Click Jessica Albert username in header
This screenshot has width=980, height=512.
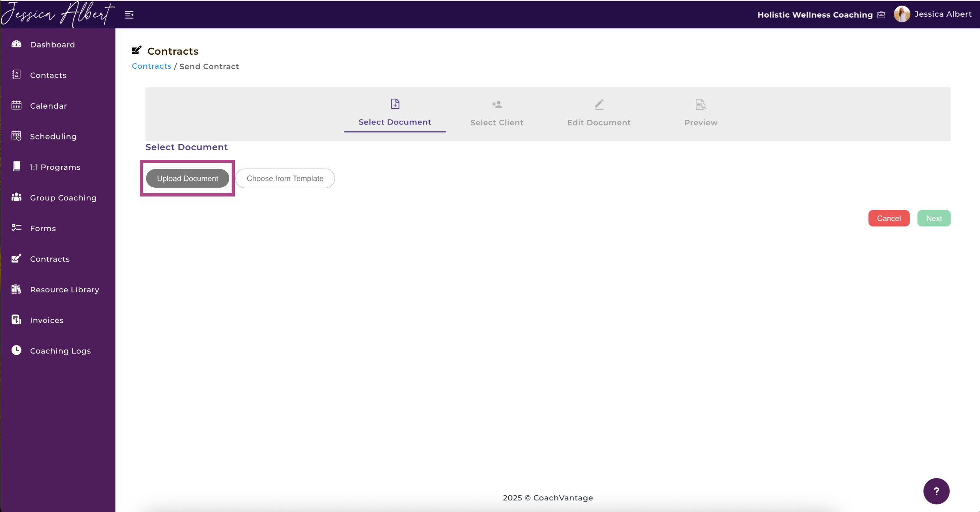click(x=943, y=14)
